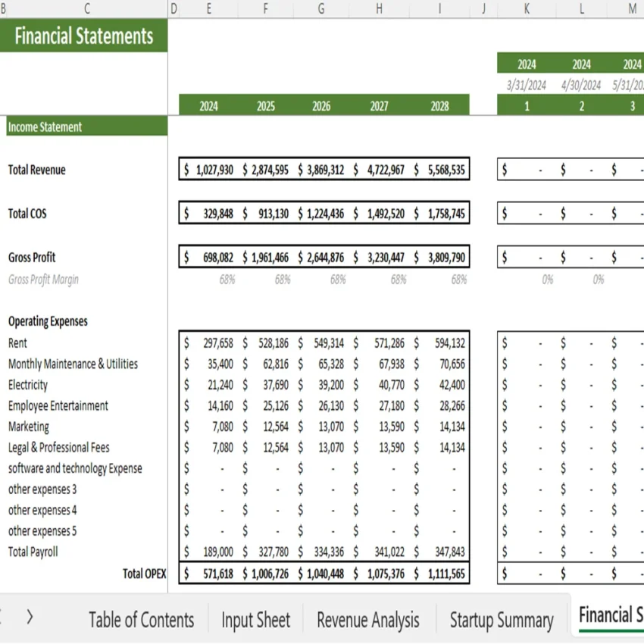Switch to the Revenue Analysis tab
644x644 pixels.
click(x=368, y=619)
